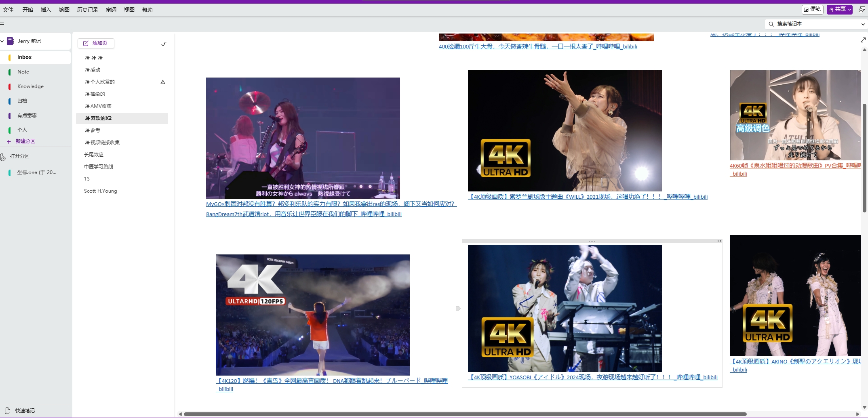Open the YOASOBI アイドル 2024 bilibili link
Screen dimensions: 868x418
(x=592, y=377)
